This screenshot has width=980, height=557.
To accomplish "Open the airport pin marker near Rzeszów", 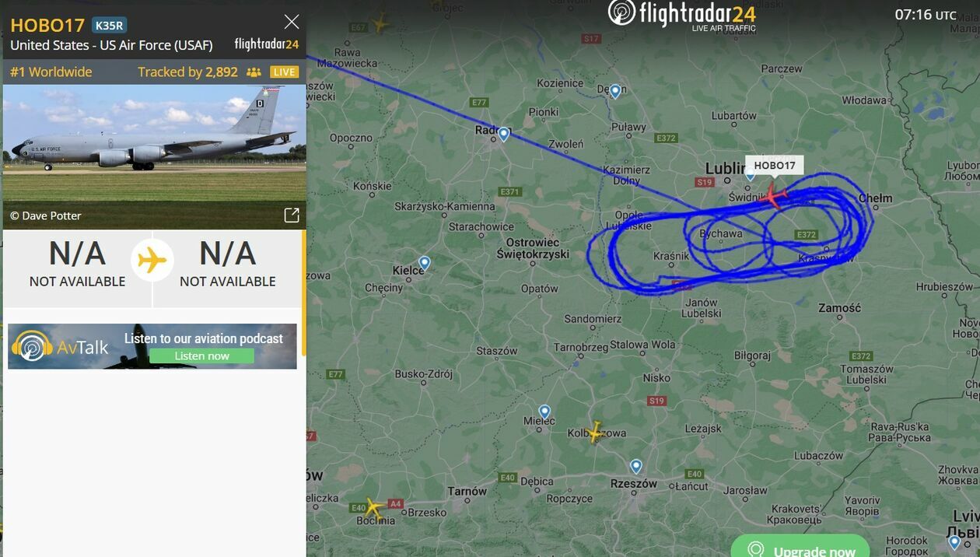I will (636, 466).
